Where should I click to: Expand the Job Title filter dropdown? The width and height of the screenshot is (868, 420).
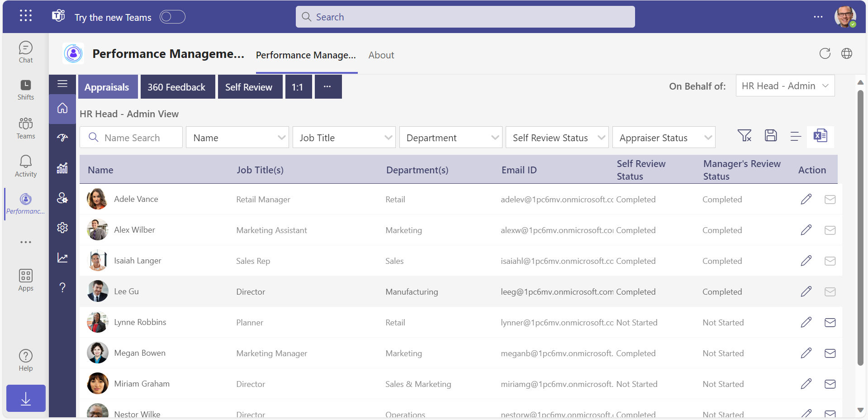[x=344, y=138]
